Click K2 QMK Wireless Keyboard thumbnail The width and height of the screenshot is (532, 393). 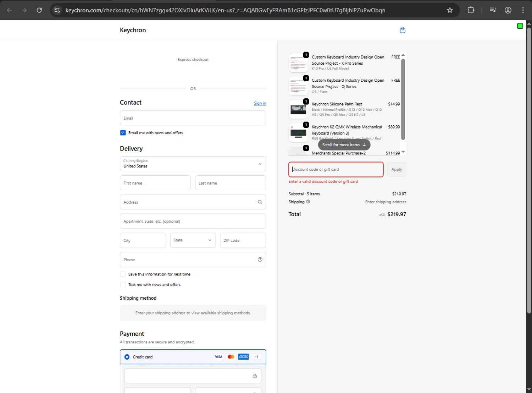[x=298, y=133]
